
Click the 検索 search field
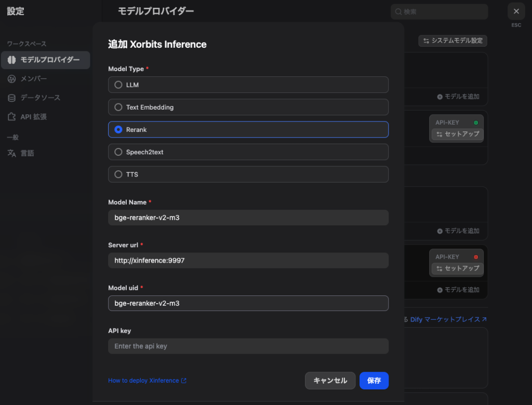[x=439, y=12]
